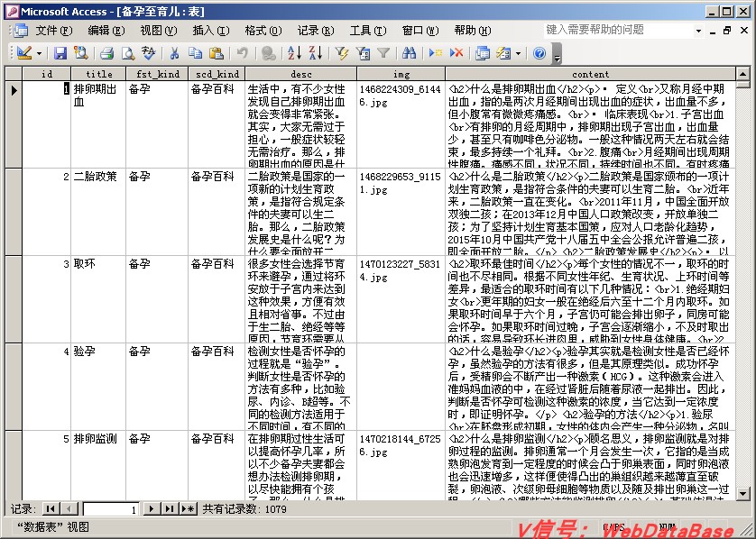Sort records descending Z to A
The width and height of the screenshot is (756, 539).
pos(316,53)
